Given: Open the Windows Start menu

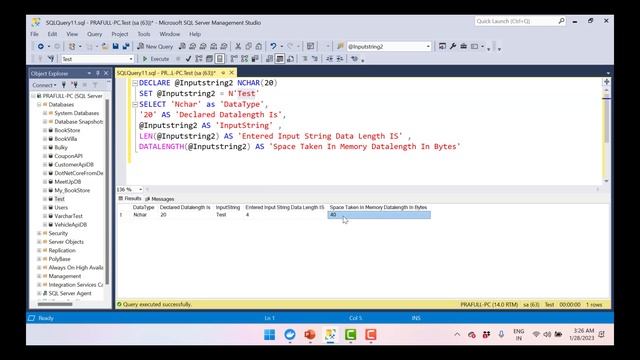Looking at the screenshot, I should coord(269,335).
